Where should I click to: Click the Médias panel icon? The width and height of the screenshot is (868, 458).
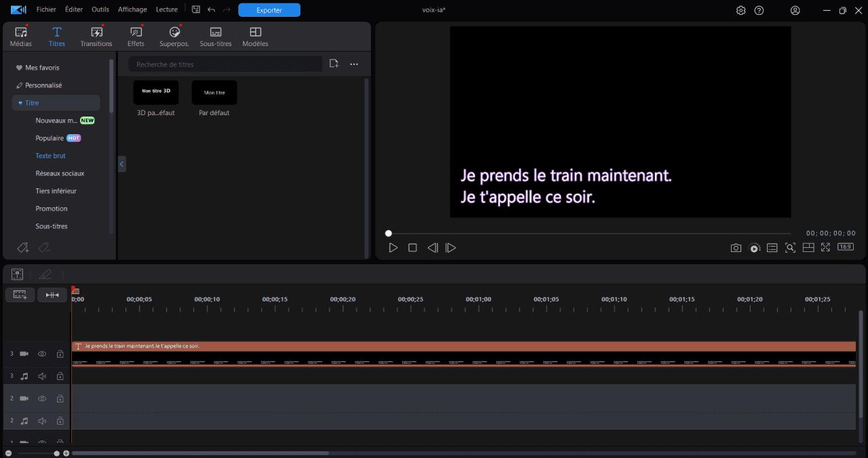[20, 36]
